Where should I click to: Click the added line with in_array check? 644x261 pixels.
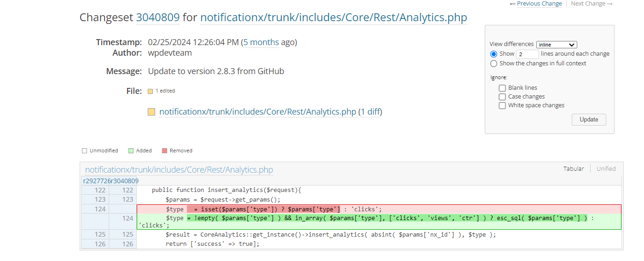coord(379,221)
